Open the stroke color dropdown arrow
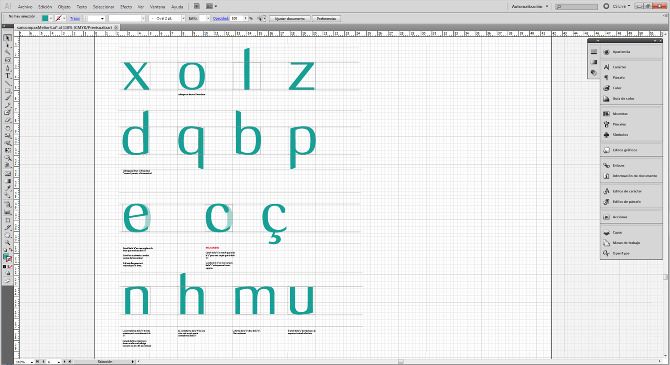 [x=65, y=19]
